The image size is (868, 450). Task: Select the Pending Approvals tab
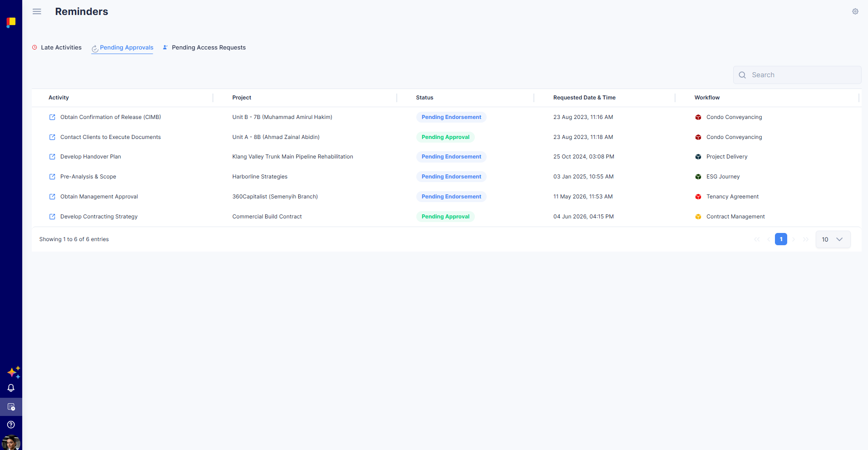pos(122,48)
